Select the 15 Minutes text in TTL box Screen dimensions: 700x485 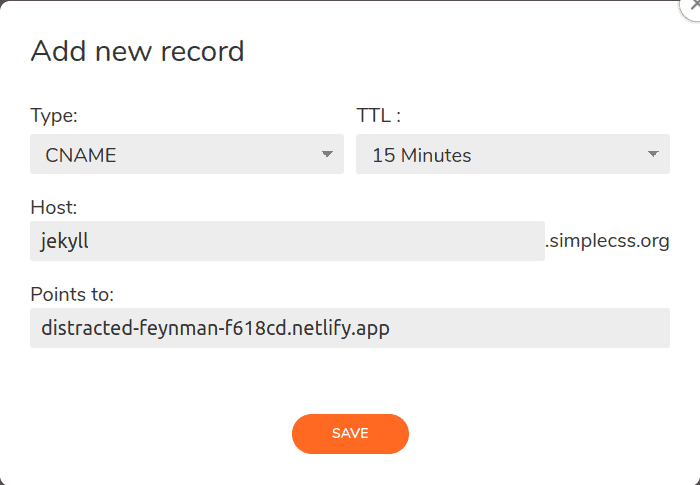coord(422,155)
